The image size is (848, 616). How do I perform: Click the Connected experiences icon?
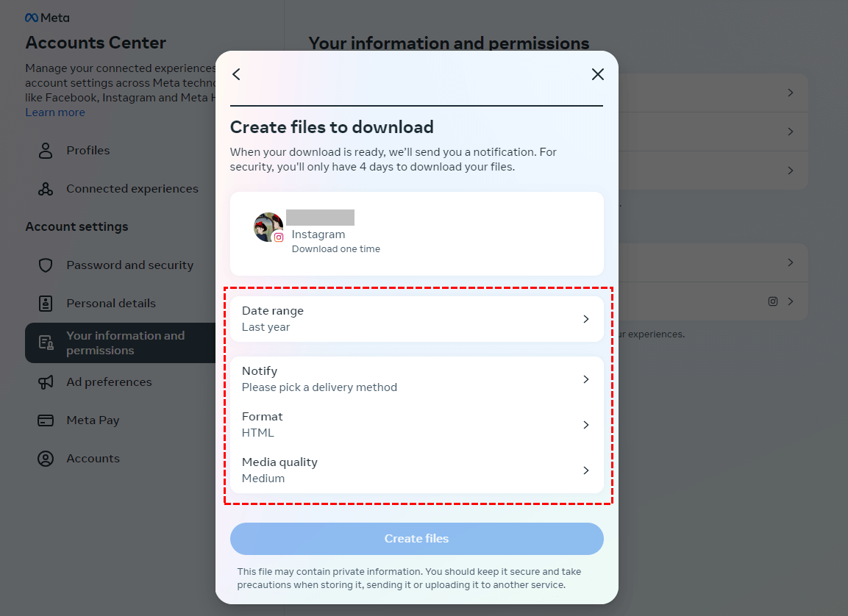point(46,189)
